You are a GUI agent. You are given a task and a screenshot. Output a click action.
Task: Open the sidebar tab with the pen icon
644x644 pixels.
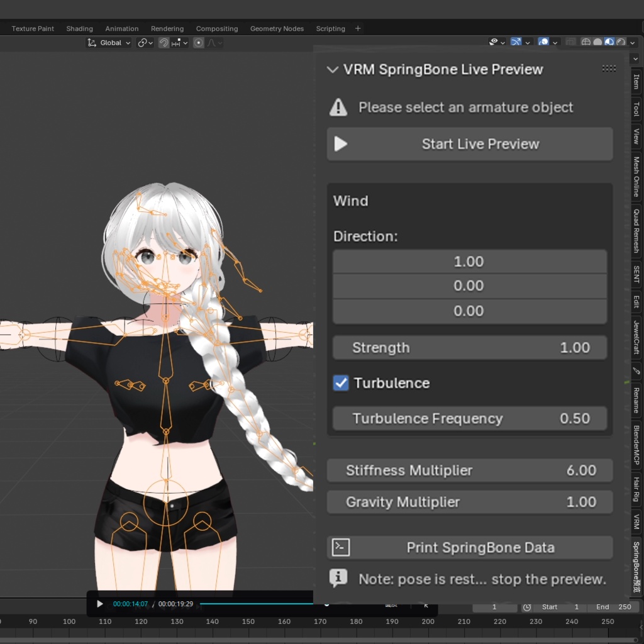point(636,371)
